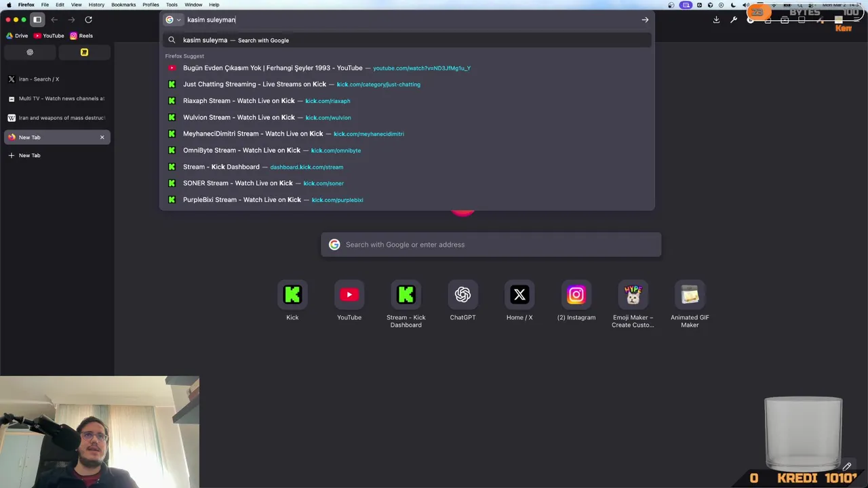
Task: Toggle the Firefox sidebar button
Action: tap(37, 20)
